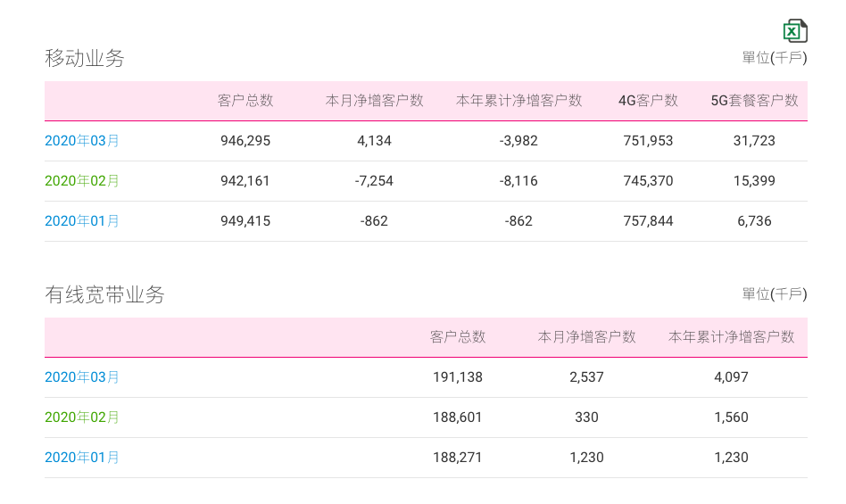Open broadband 2020年03月 link
This screenshot has width=846, height=504.
tap(82, 376)
